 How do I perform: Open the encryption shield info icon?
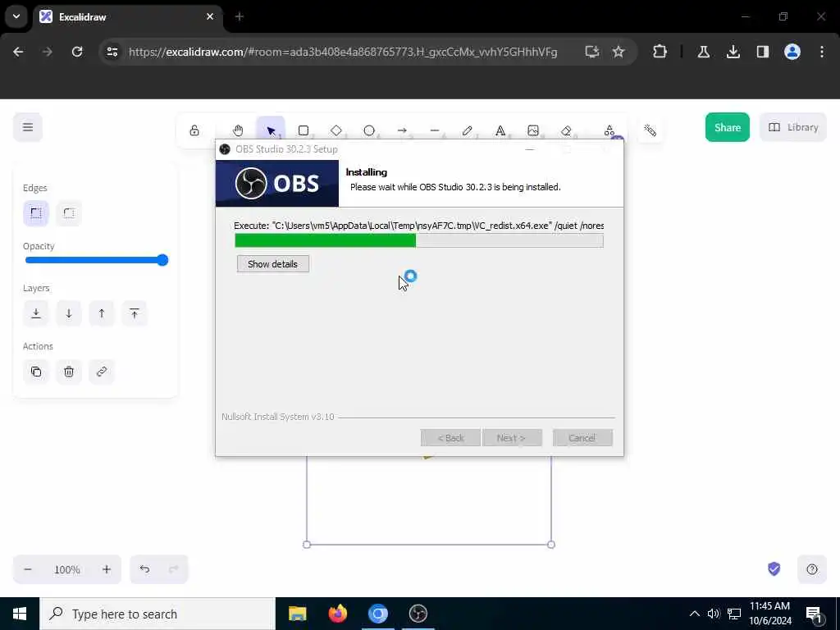[x=774, y=569]
